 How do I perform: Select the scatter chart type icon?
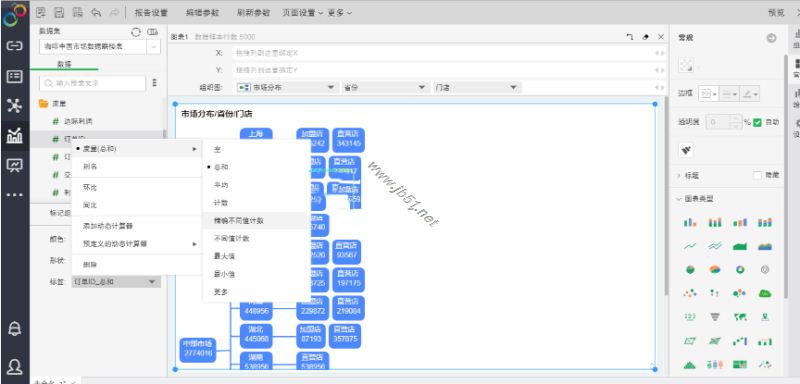(690, 293)
